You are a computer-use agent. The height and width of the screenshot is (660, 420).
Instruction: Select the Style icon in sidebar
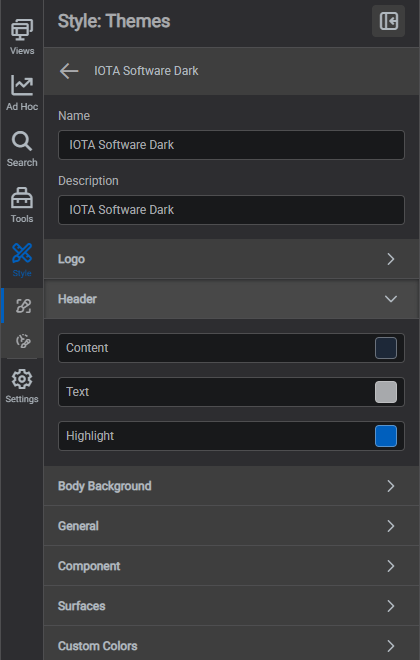(22, 253)
